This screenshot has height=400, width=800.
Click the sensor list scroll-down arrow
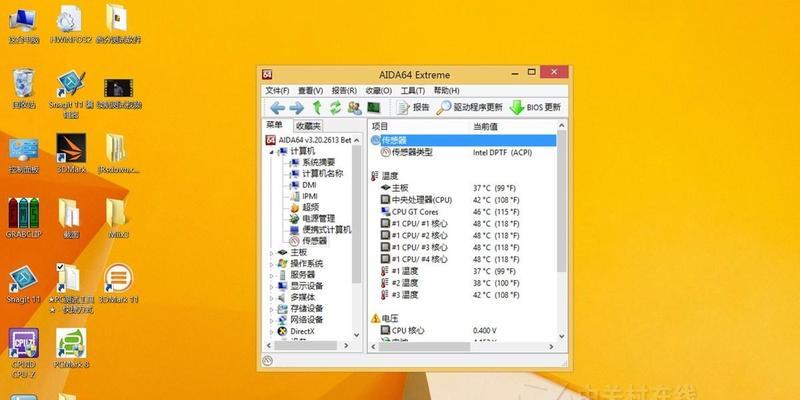561,336
